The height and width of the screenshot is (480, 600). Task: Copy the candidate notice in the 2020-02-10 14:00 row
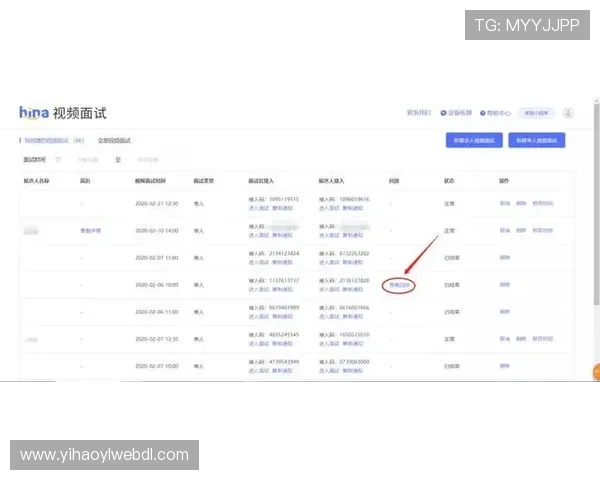coord(352,235)
